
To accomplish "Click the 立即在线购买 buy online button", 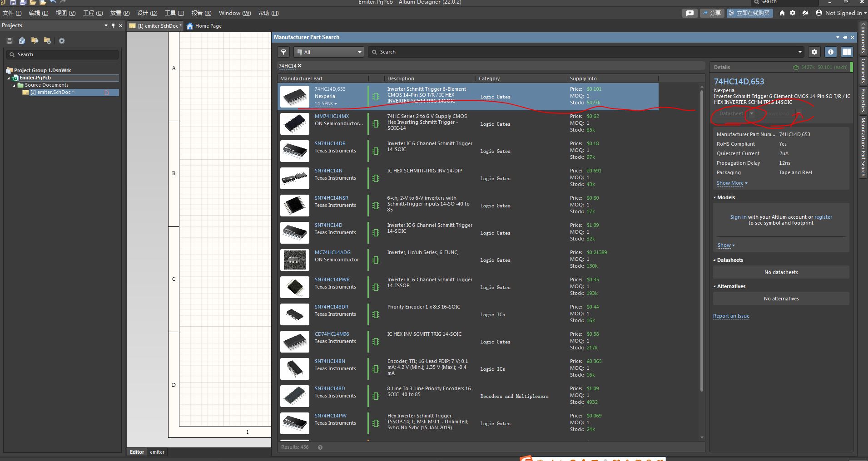I will click(x=750, y=13).
